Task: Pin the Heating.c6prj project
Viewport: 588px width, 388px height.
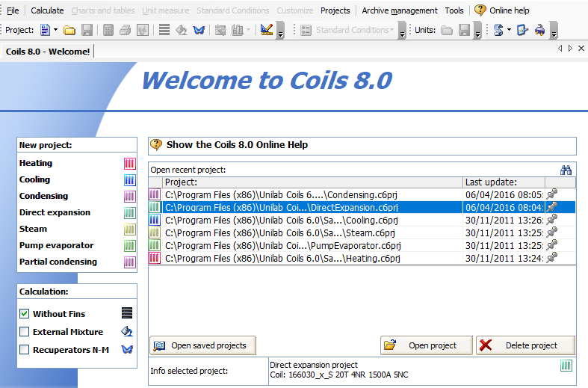Action: tap(551, 258)
